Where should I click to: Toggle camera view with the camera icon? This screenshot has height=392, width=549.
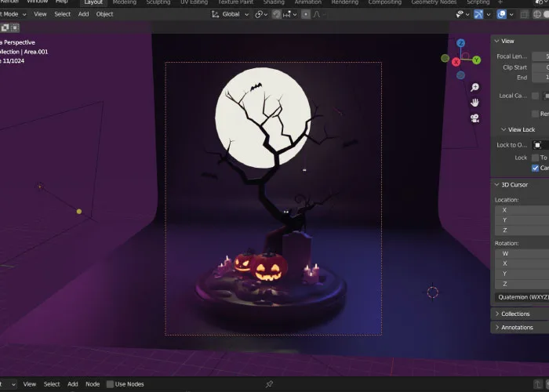[x=474, y=118]
